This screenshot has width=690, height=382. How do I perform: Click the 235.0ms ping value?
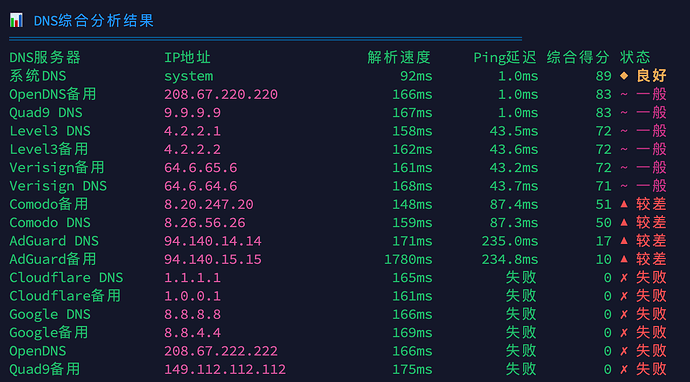tap(510, 241)
